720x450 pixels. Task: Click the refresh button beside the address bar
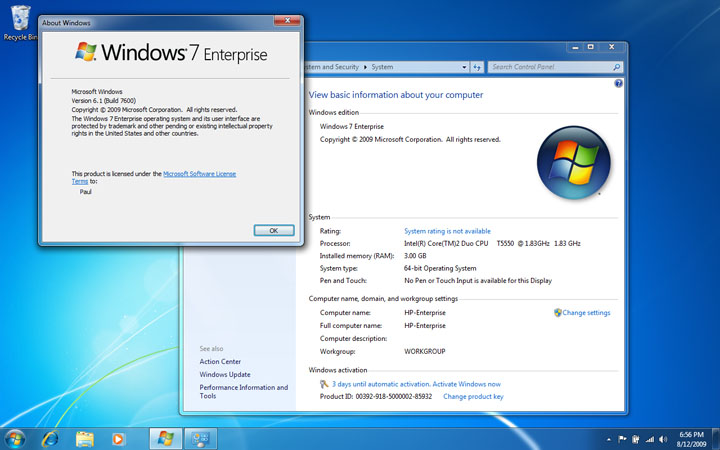478,67
